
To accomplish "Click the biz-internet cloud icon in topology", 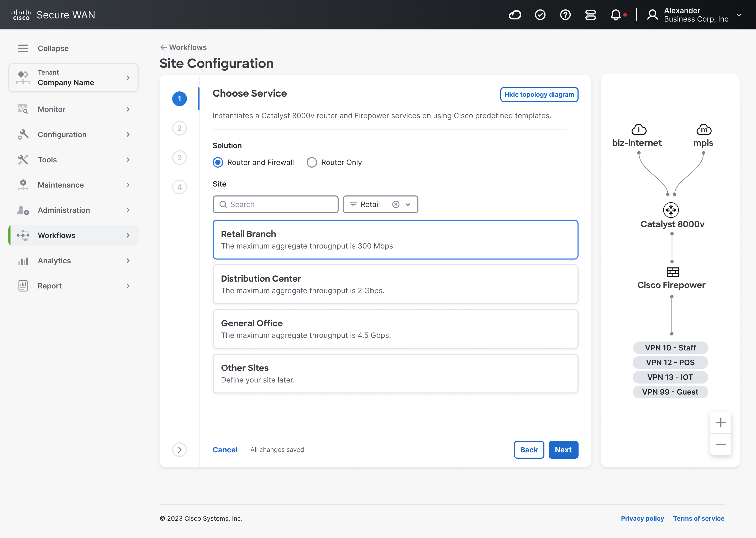I will point(639,130).
